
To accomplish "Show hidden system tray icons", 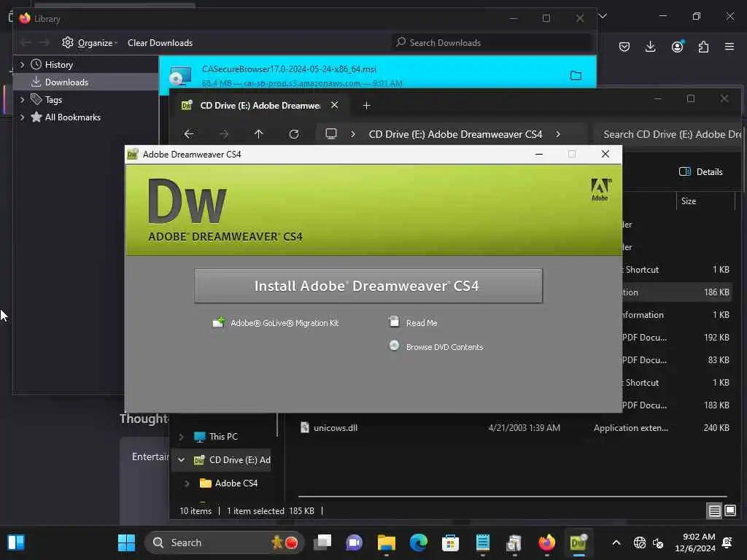I will 616,542.
